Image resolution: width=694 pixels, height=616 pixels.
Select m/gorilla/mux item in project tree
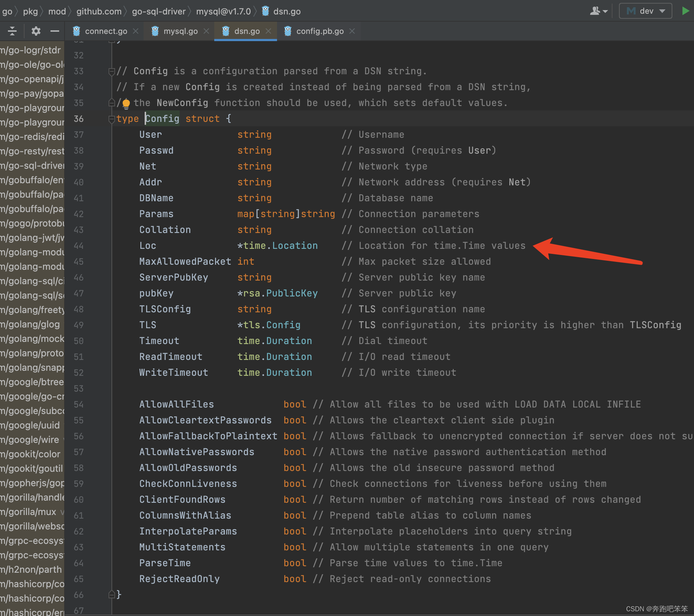coord(32,512)
